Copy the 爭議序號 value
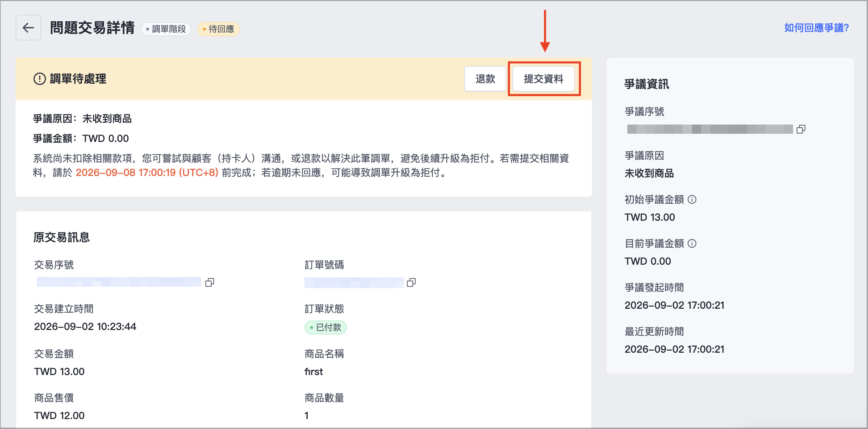 click(801, 129)
